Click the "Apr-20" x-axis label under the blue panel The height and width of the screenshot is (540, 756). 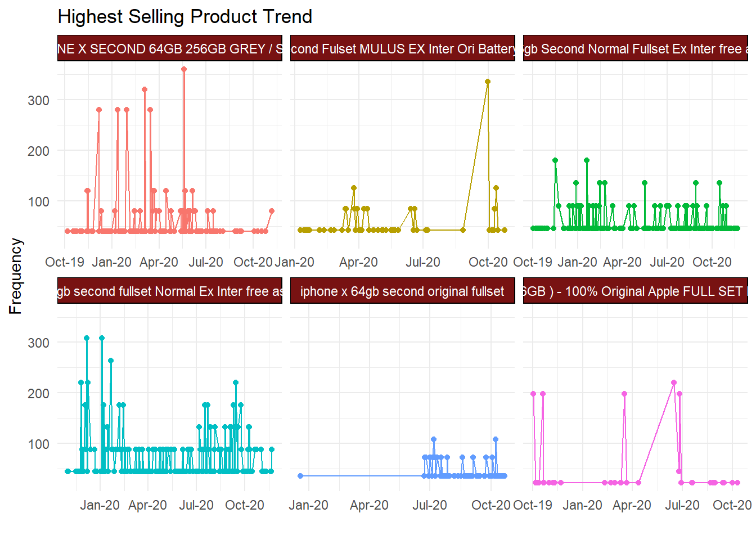(x=369, y=505)
